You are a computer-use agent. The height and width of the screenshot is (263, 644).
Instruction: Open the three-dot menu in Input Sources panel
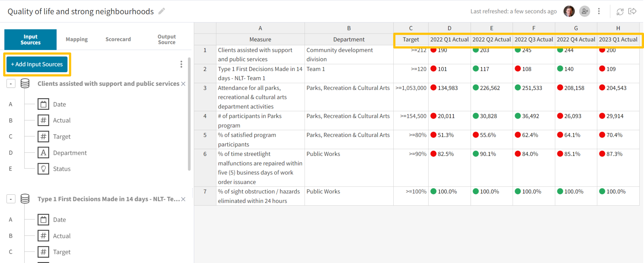[181, 64]
